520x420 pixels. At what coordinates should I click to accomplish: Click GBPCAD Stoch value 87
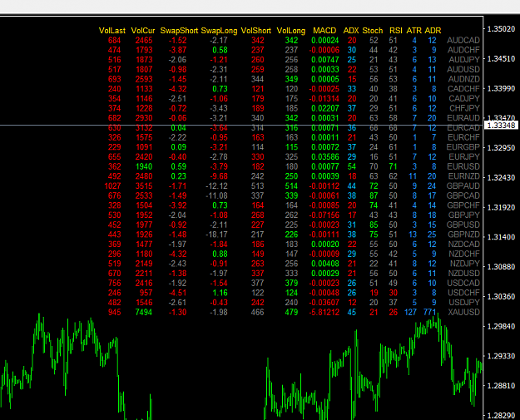[x=374, y=195]
